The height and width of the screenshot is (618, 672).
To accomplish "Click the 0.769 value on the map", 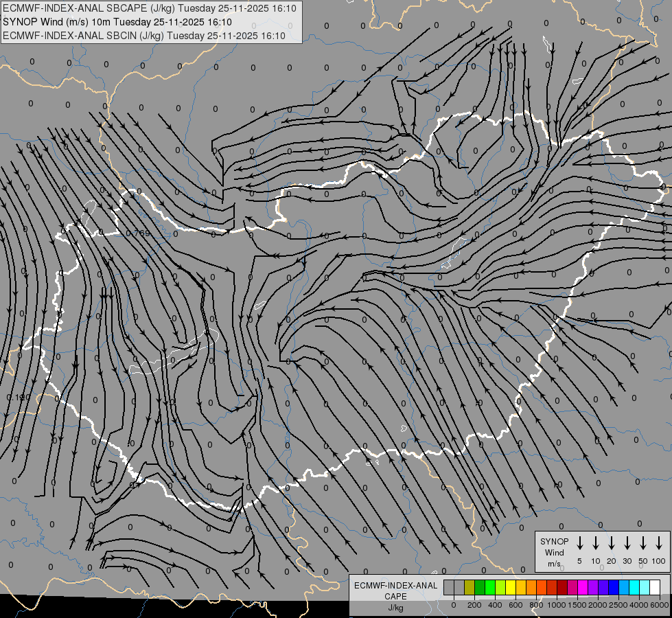I will pyautogui.click(x=138, y=233).
